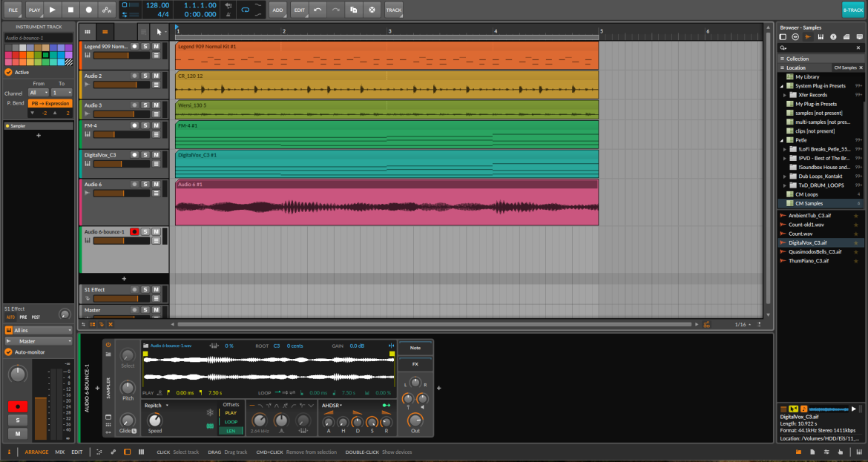
Task: Arm record on the Audio 3 track
Action: [x=134, y=105]
